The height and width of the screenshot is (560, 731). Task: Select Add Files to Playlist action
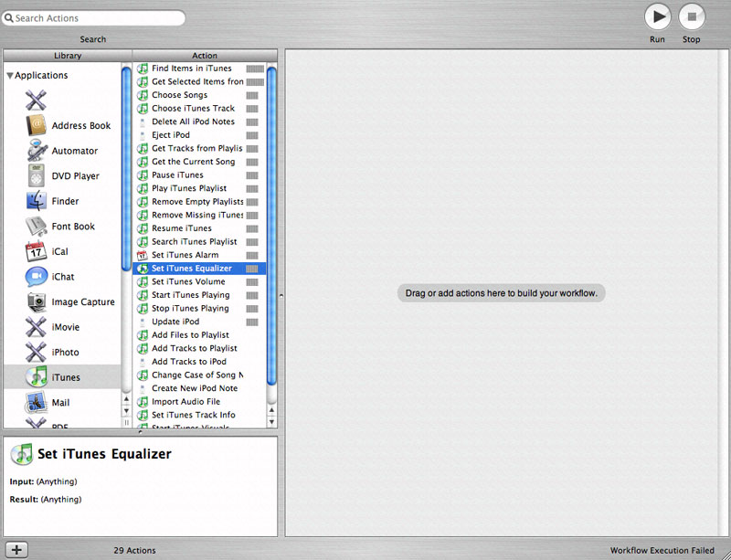[199, 335]
